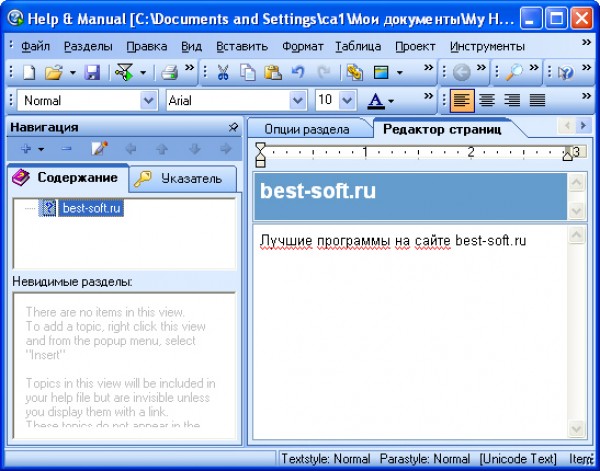Cut selection with the scissors icon
600x471 pixels.
tap(223, 72)
